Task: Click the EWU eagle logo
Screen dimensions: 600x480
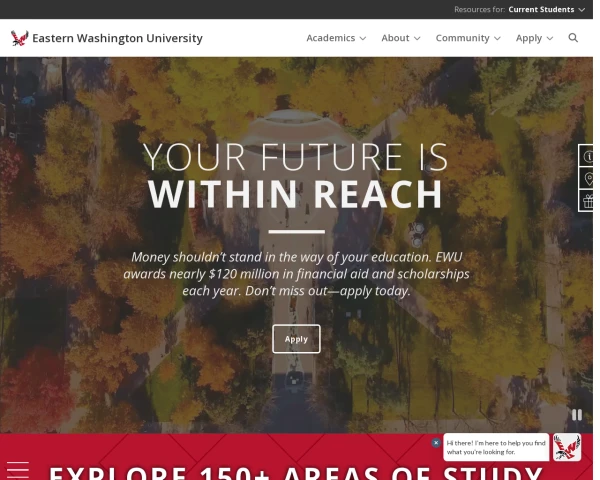Action: click(19, 38)
